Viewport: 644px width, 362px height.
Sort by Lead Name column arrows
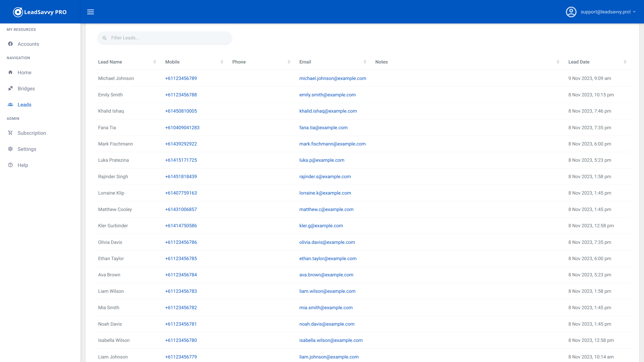point(155,62)
